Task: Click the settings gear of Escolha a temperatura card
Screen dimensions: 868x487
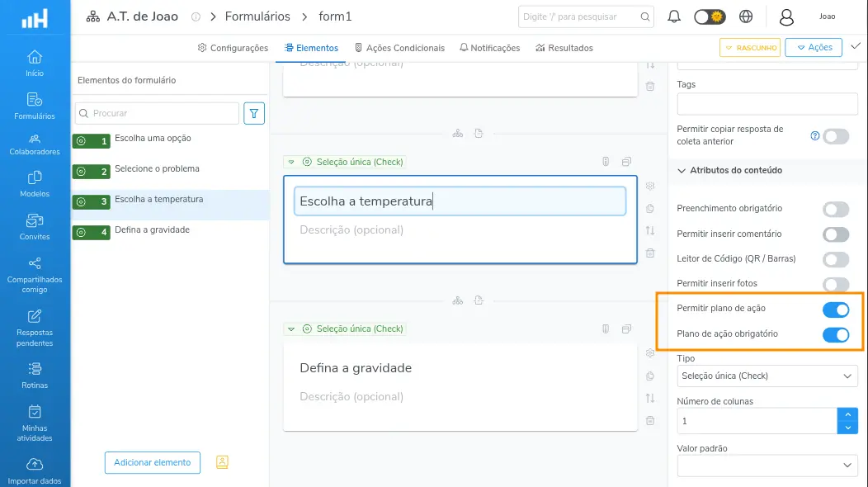Action: point(650,187)
